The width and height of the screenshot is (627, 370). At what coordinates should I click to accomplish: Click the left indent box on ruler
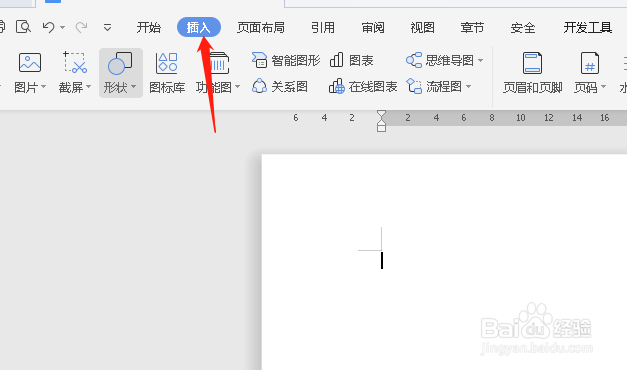click(x=381, y=128)
